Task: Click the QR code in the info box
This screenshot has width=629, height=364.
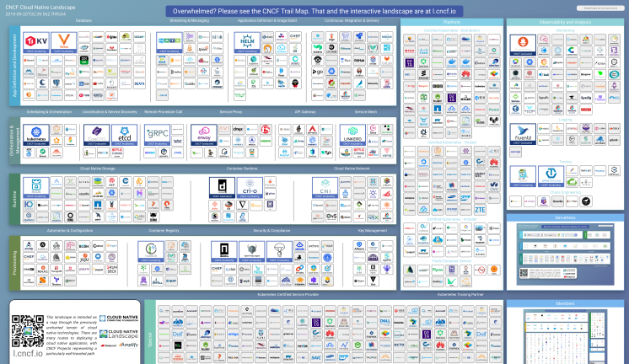Action: pos(28,331)
